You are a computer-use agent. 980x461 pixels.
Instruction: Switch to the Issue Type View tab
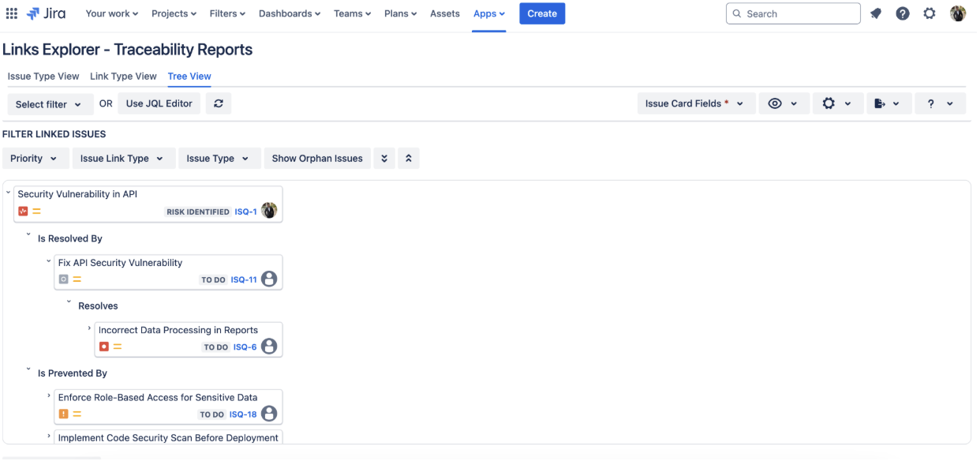pos(43,77)
